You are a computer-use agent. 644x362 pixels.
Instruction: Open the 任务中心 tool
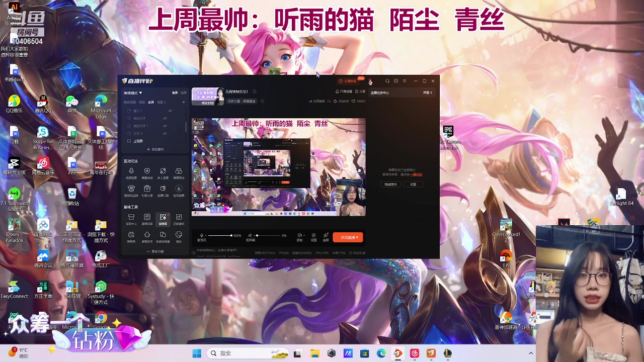[x=131, y=219]
